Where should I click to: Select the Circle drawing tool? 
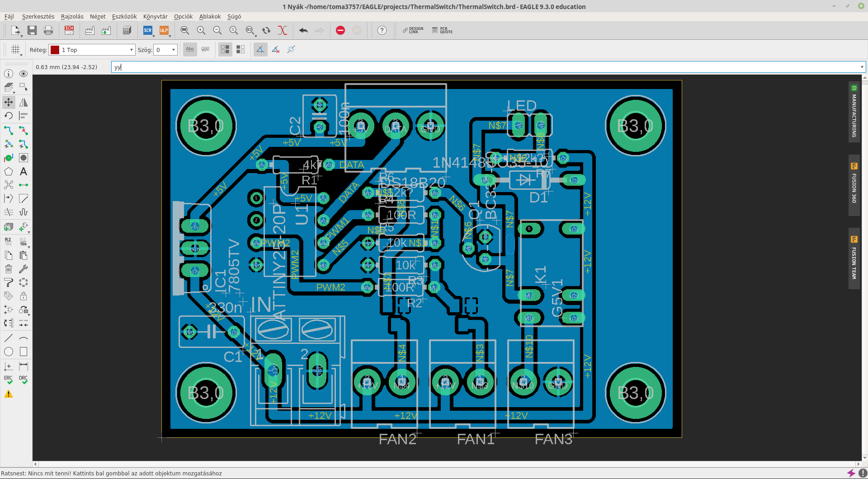[x=9, y=352]
